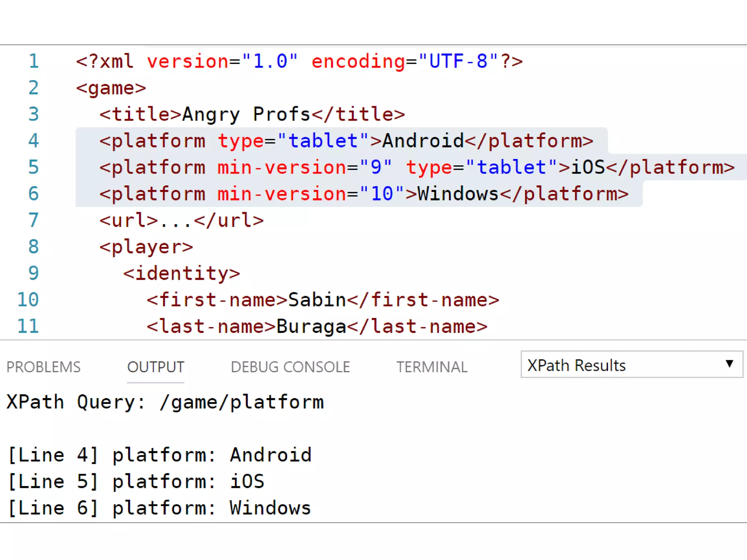Click the Angry Profs title text
Viewport: 747px width, 560px height.
click(246, 114)
